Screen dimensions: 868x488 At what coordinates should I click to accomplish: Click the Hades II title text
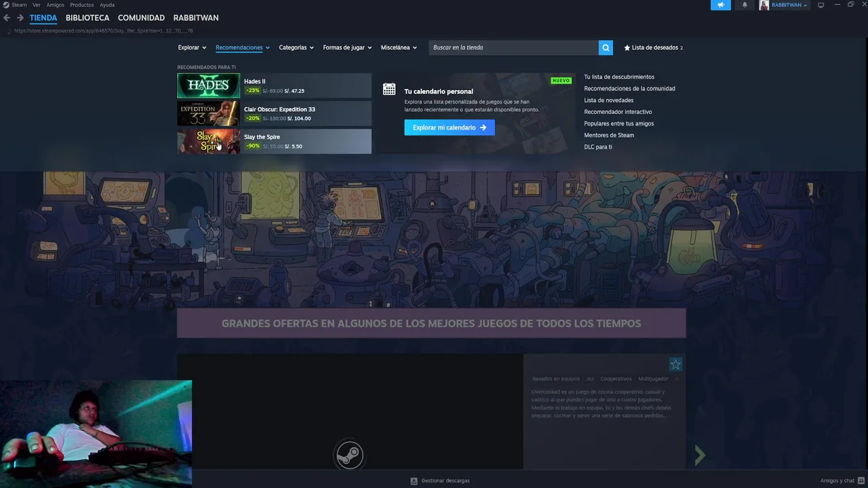pyautogui.click(x=254, y=81)
